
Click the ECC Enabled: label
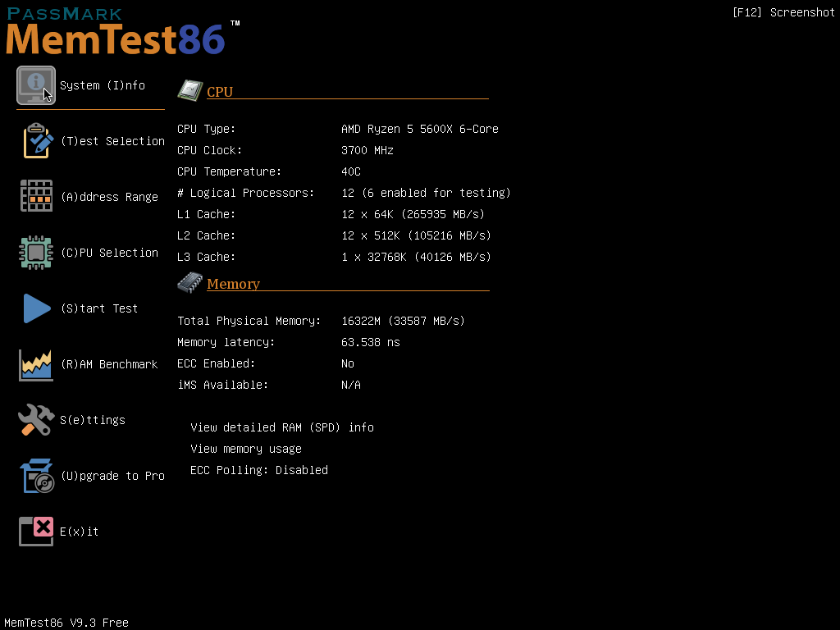217,363
